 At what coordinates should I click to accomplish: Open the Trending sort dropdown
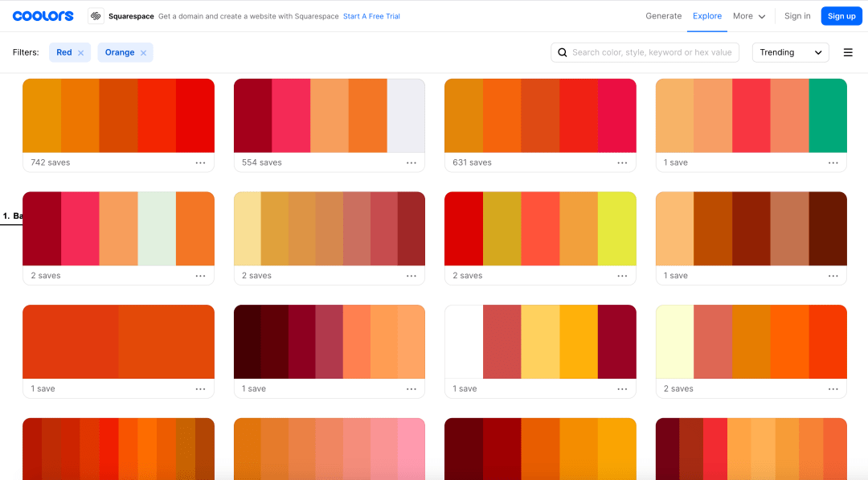[x=790, y=52]
